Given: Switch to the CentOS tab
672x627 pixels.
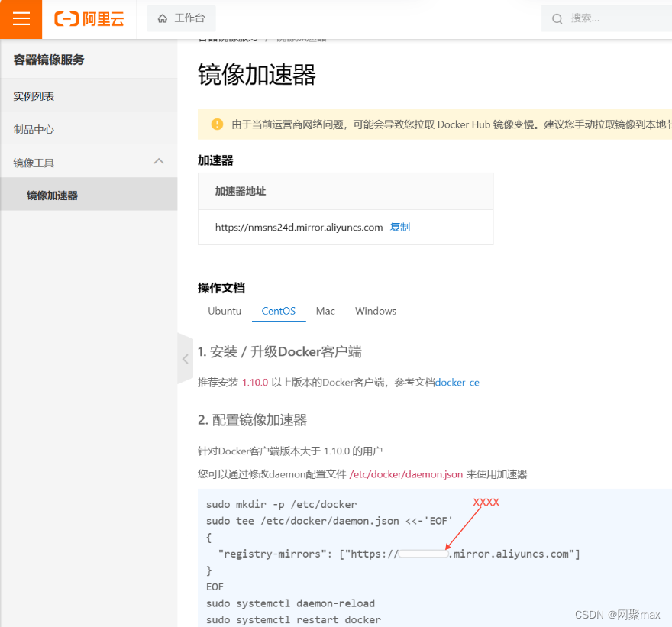Looking at the screenshot, I should pyautogui.click(x=279, y=311).
